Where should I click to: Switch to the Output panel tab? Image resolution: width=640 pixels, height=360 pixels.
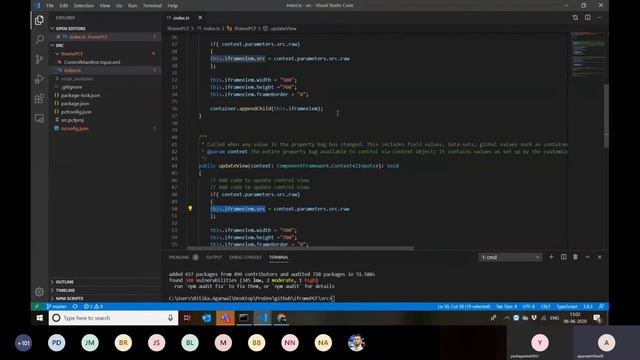[214, 257]
